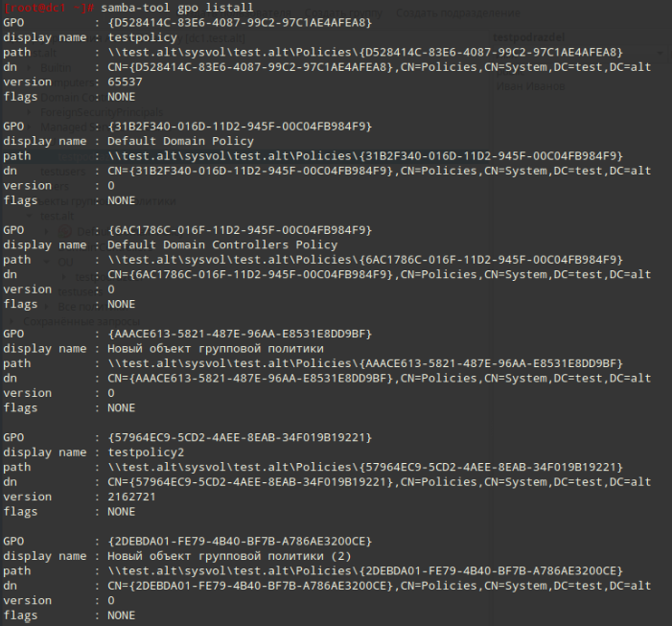The height and width of the screenshot is (626, 672).
Task: Click the Default Domain Policy display name
Action: pos(180,141)
